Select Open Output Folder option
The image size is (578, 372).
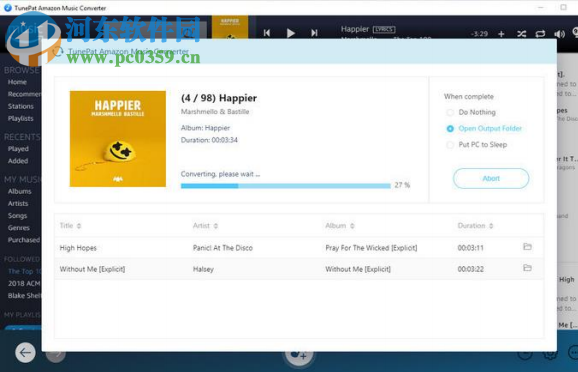(x=450, y=129)
